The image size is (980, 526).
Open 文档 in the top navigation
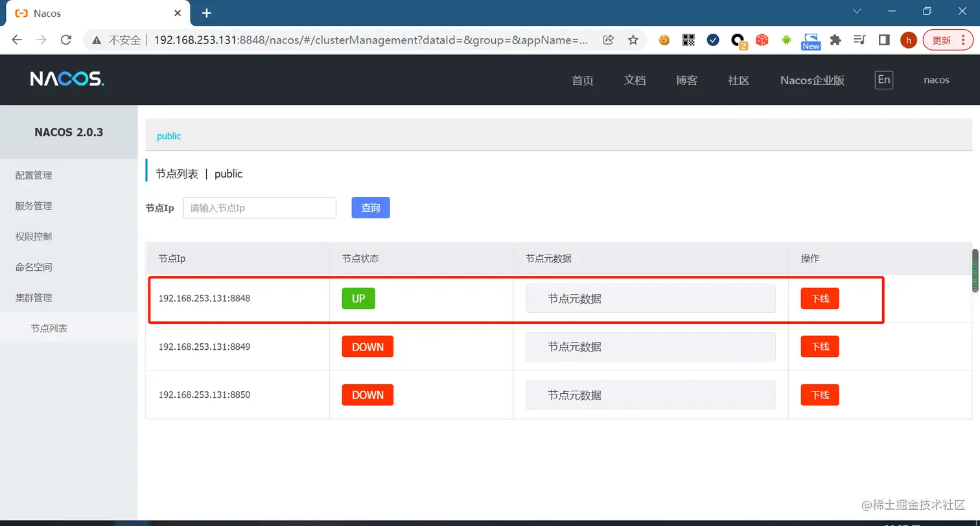click(x=635, y=80)
